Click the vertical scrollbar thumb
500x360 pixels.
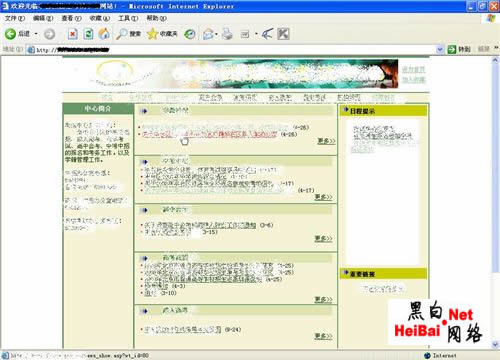pyautogui.click(x=495, y=168)
